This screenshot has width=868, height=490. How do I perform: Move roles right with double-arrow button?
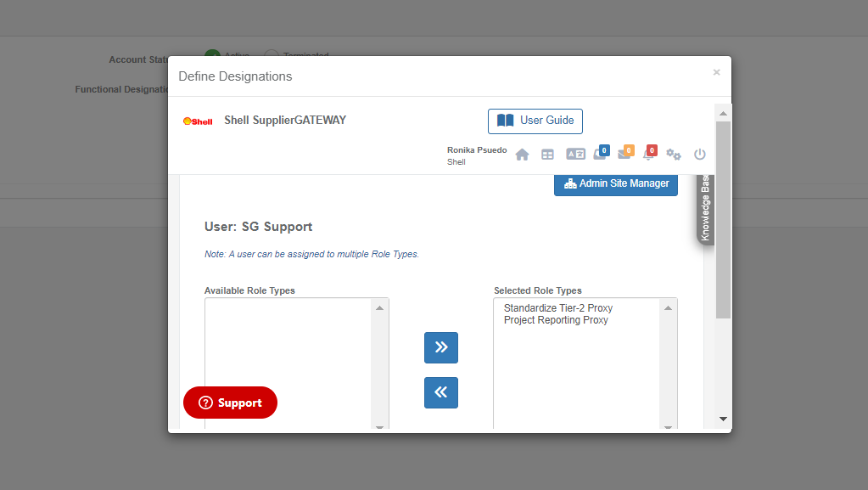tap(440, 347)
